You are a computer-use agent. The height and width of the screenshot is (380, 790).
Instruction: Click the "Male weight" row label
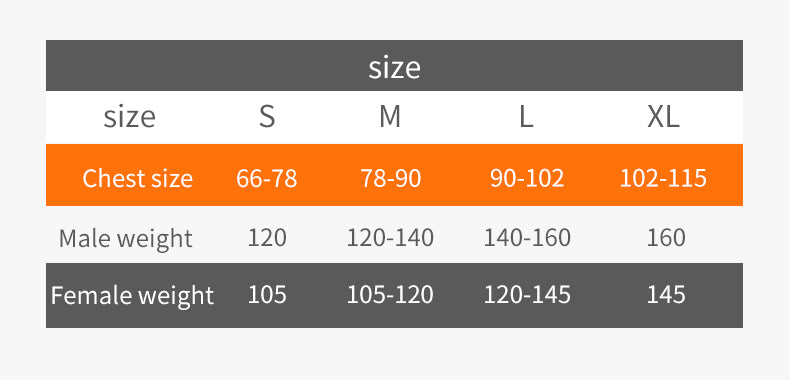pos(125,238)
